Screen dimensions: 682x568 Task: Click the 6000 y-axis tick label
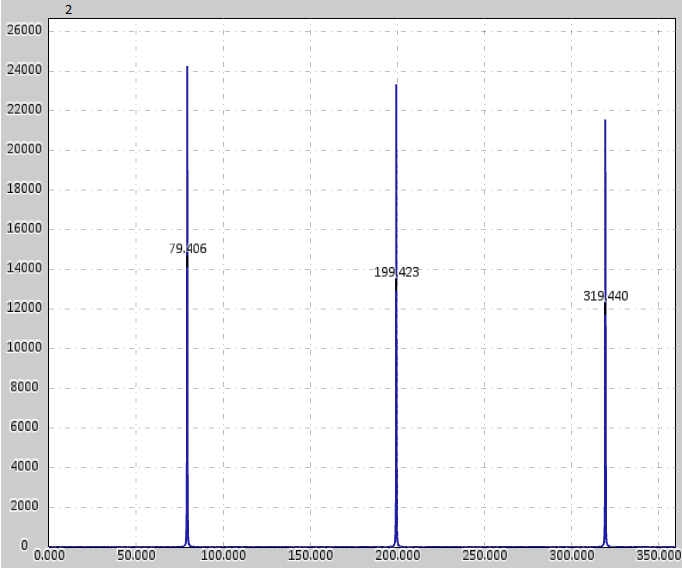(27, 427)
